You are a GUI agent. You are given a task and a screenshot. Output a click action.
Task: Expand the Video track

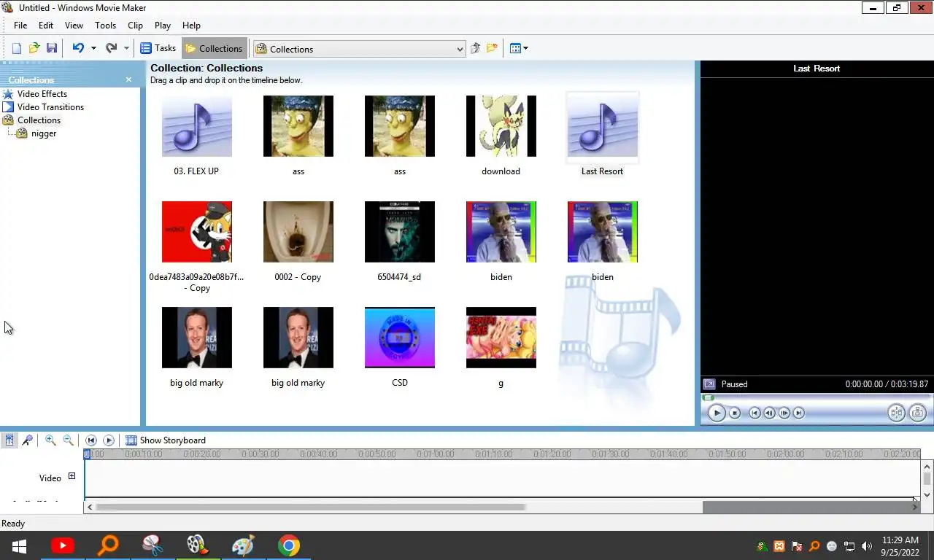pos(72,476)
